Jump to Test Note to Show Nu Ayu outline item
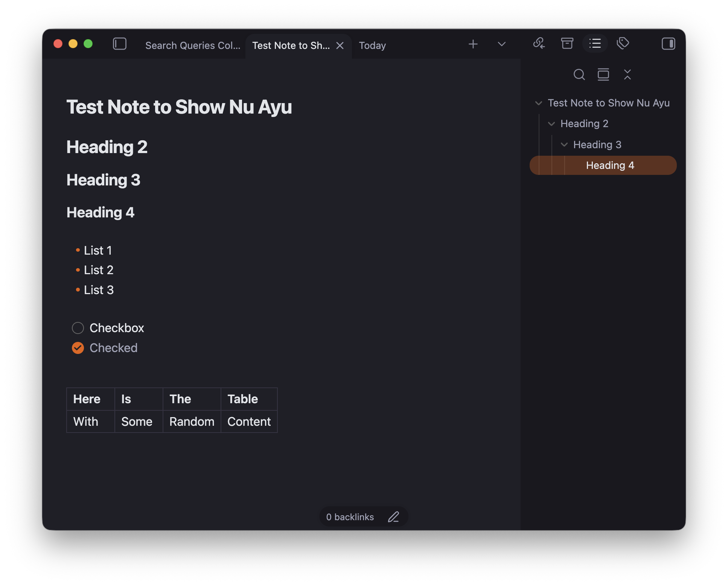Screen dimensions: 728x586 pos(609,103)
